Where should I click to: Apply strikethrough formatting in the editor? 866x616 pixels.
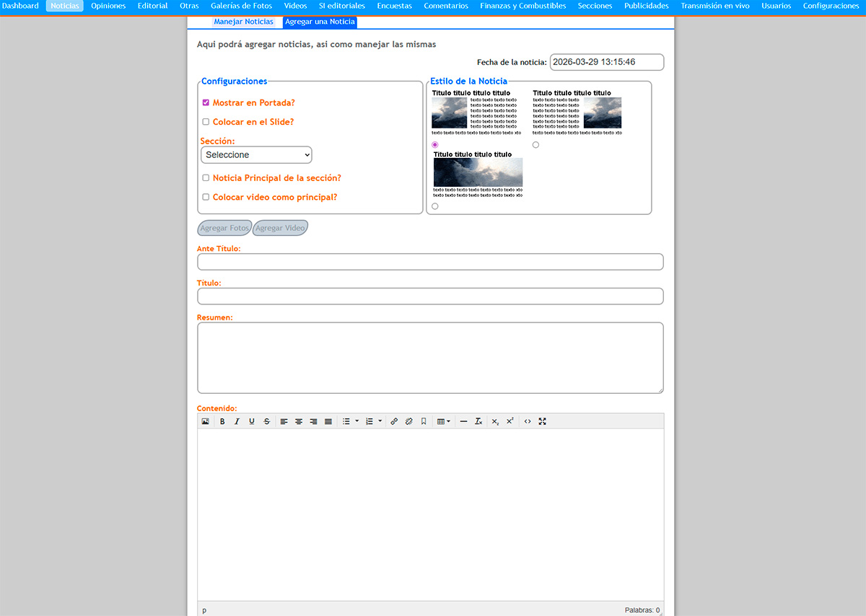coord(266,421)
